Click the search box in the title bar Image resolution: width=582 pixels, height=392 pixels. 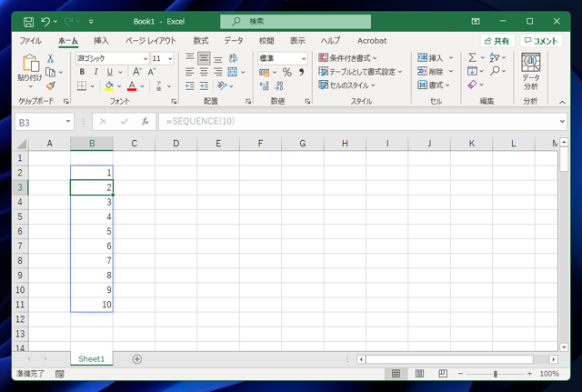[296, 22]
